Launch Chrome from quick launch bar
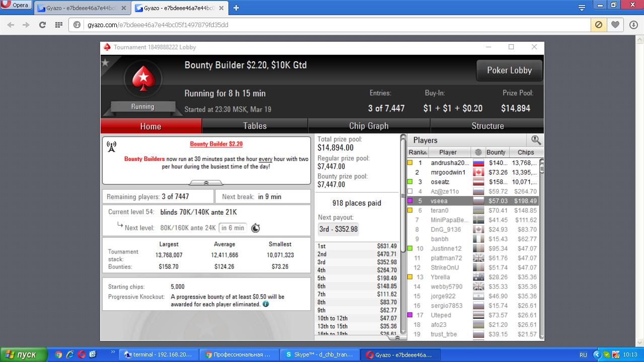Viewport: 644px width, 362px height. [x=58, y=354]
